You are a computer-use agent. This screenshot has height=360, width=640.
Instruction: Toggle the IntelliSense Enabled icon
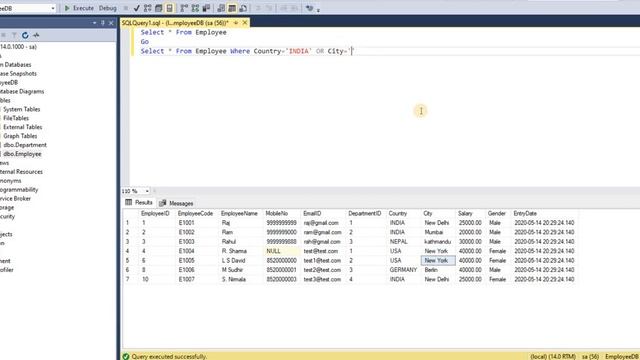click(169, 8)
